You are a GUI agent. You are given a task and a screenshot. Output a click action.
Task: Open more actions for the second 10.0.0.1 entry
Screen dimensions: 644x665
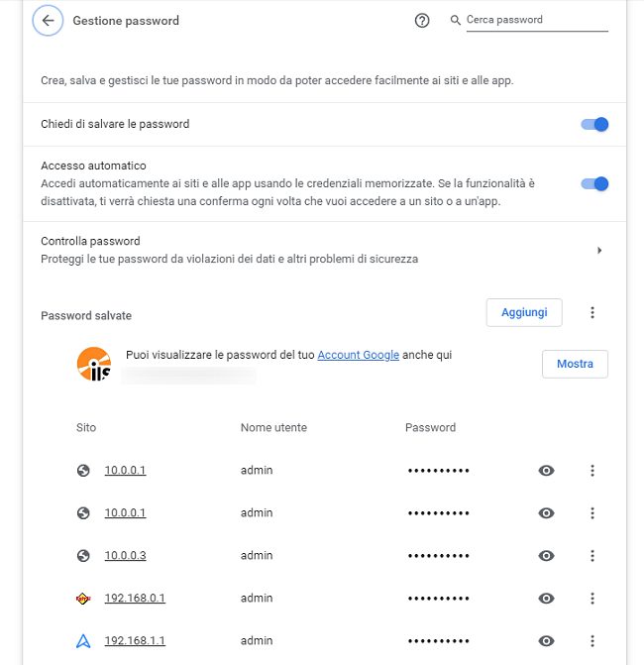592,513
